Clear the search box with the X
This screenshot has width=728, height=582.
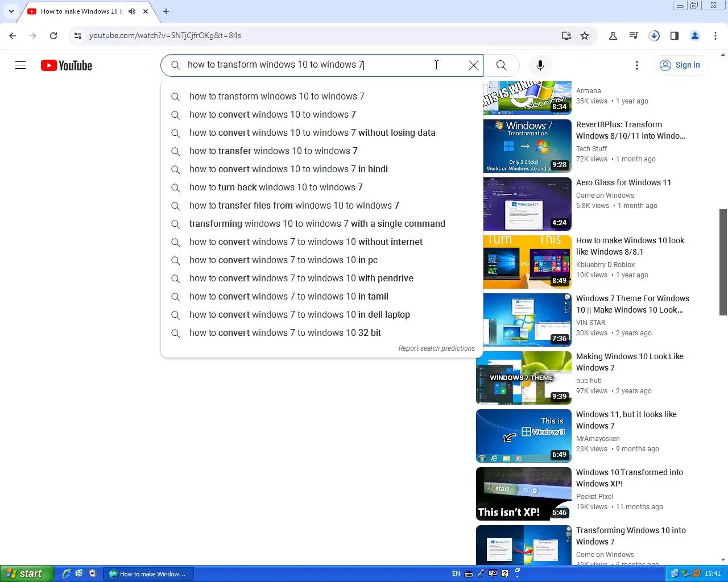click(473, 65)
